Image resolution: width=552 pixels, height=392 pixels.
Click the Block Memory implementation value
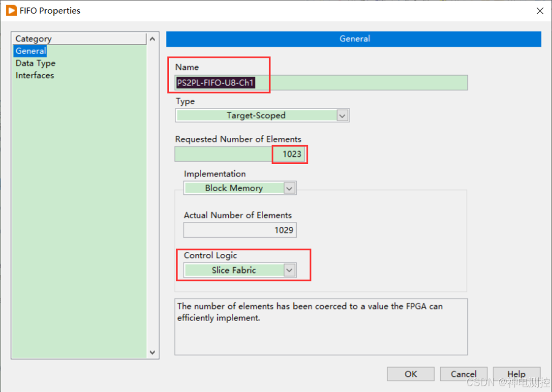coord(234,188)
